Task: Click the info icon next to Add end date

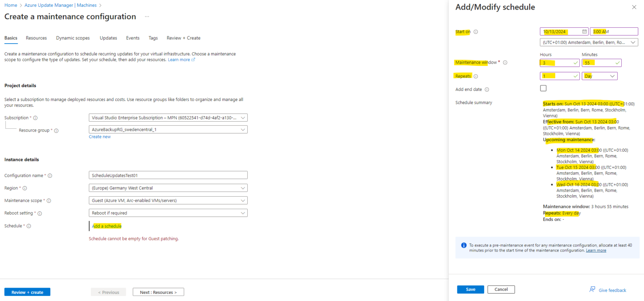Action: pyautogui.click(x=487, y=90)
